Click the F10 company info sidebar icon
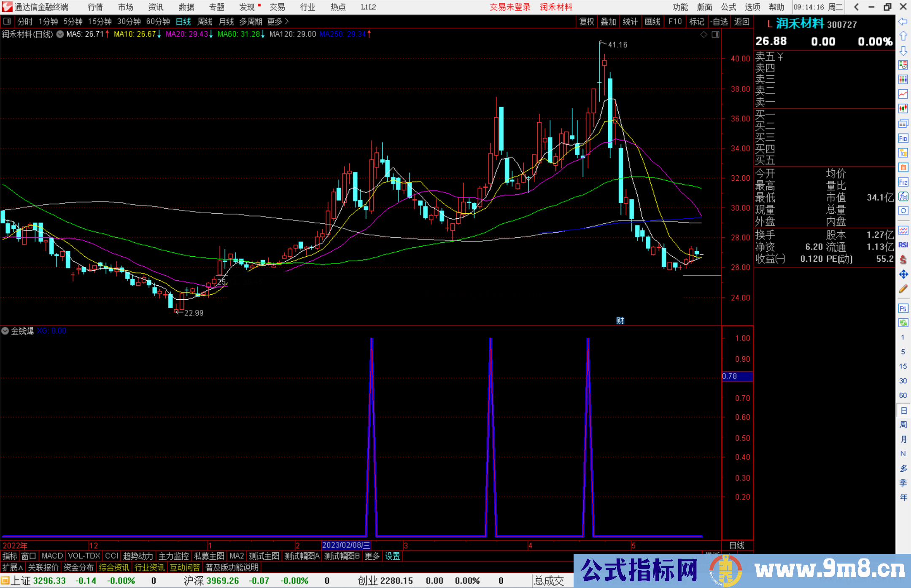911x588 pixels. coord(903,138)
